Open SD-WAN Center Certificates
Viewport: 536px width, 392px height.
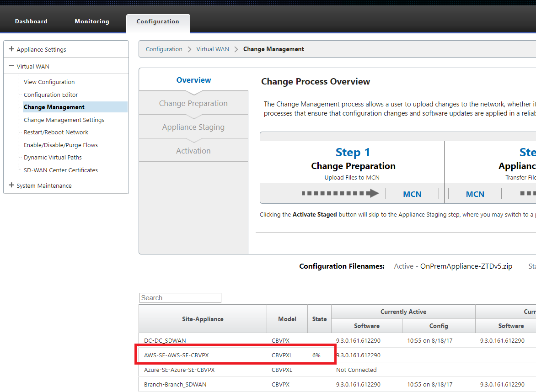pyautogui.click(x=61, y=170)
